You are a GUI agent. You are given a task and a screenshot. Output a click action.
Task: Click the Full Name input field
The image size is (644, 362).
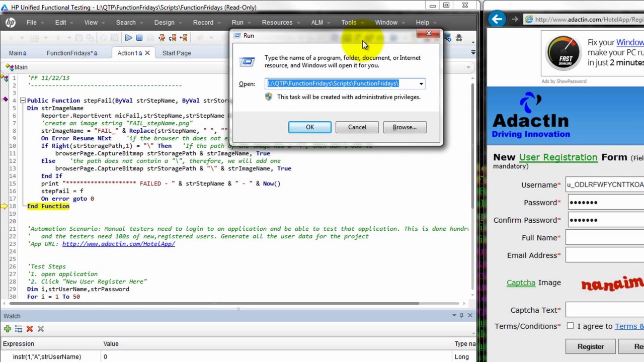click(x=605, y=237)
